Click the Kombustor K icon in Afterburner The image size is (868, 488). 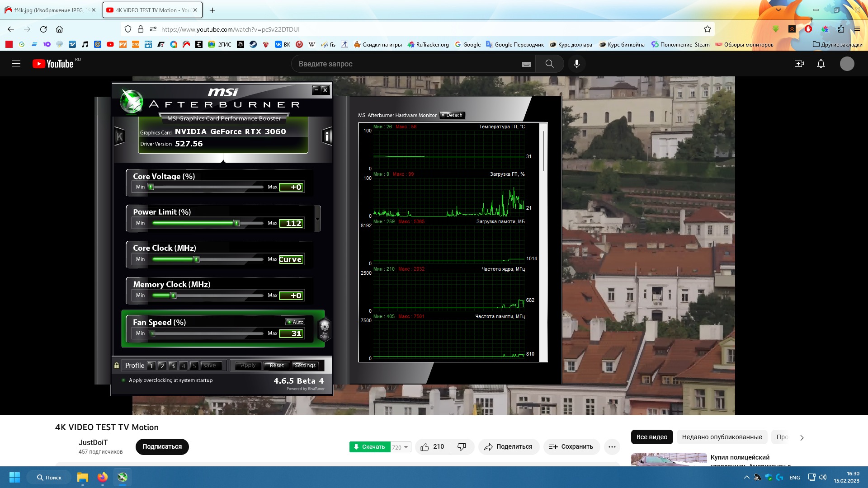(119, 136)
